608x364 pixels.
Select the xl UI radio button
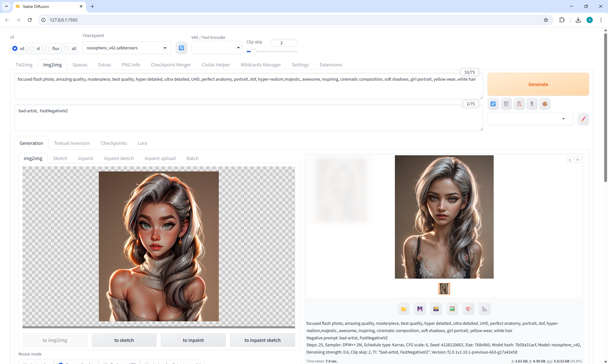point(32,48)
